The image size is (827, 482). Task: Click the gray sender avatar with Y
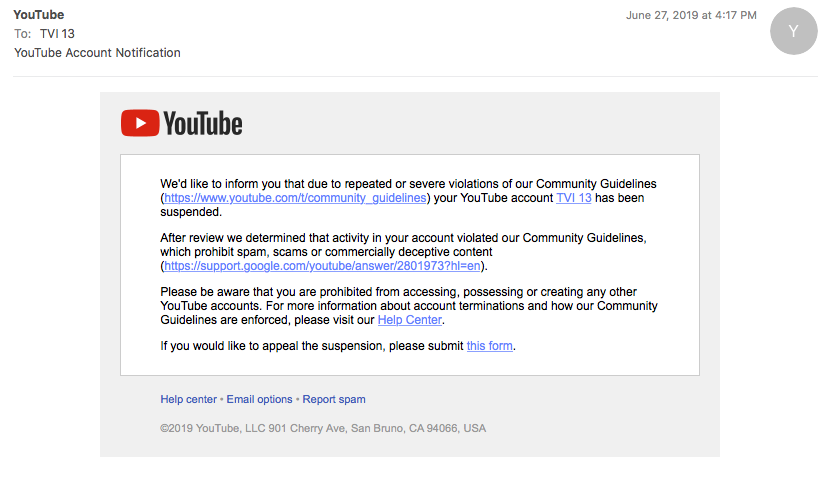tap(793, 31)
